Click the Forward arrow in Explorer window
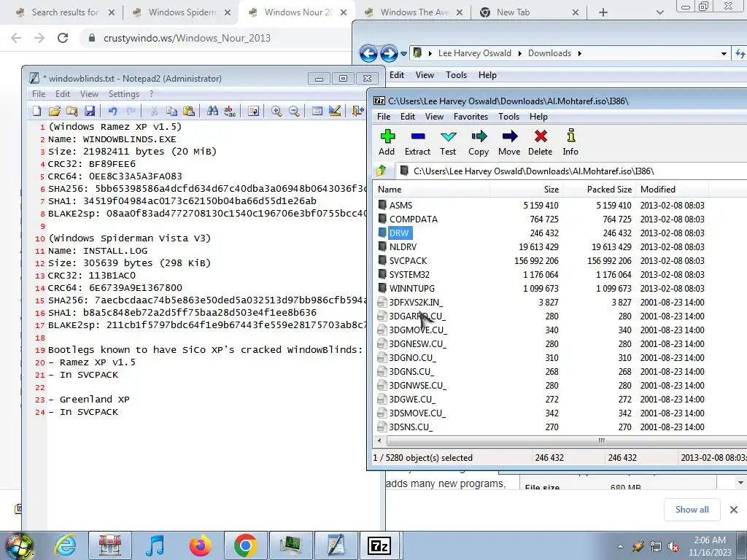747x560 pixels. pyautogui.click(x=389, y=53)
